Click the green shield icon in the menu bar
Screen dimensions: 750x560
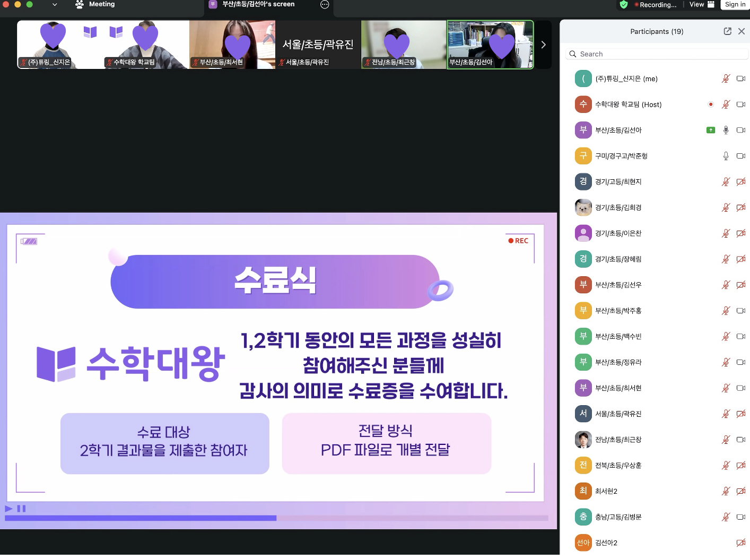pos(624,5)
